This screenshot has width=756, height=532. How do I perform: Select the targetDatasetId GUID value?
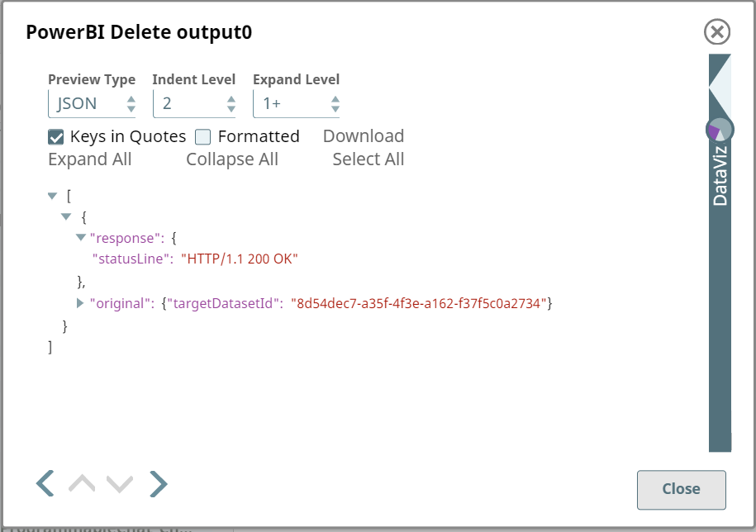tap(419, 304)
